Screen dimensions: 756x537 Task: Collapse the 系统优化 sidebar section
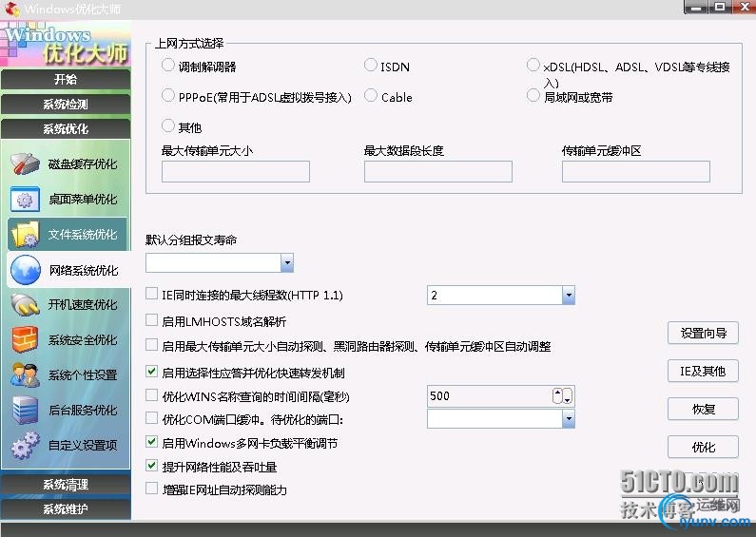[66, 128]
